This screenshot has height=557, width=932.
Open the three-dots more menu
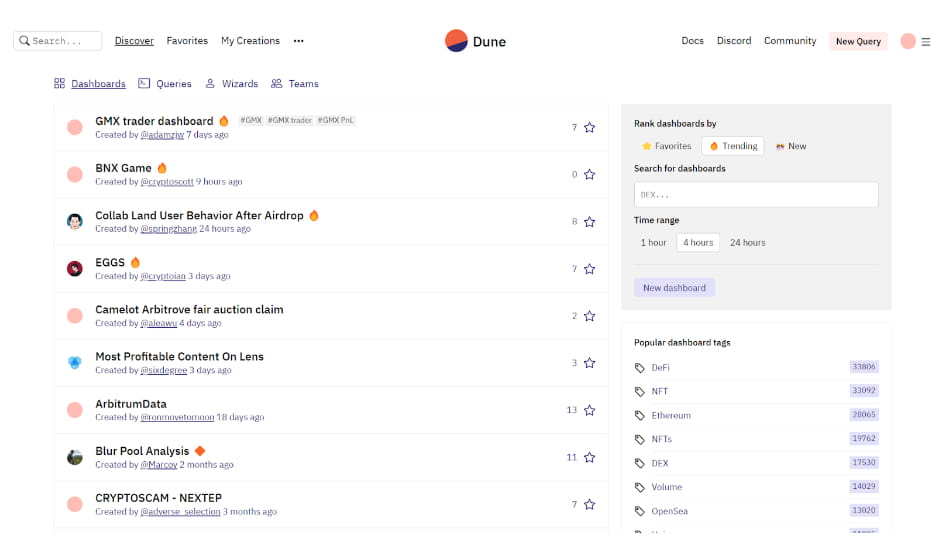pos(298,40)
